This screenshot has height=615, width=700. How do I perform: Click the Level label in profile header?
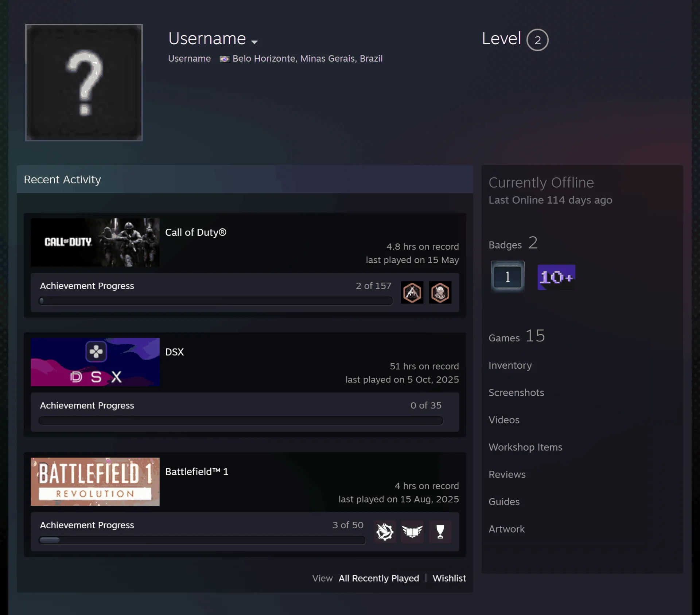tap(501, 39)
